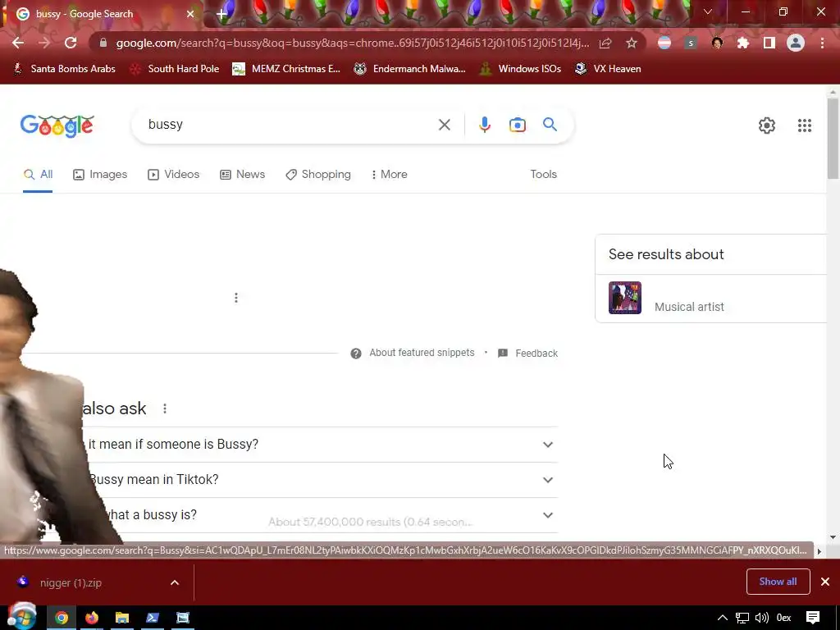This screenshot has width=840, height=630.
Task: Open the tab search dropdown chevron
Action: point(708,11)
